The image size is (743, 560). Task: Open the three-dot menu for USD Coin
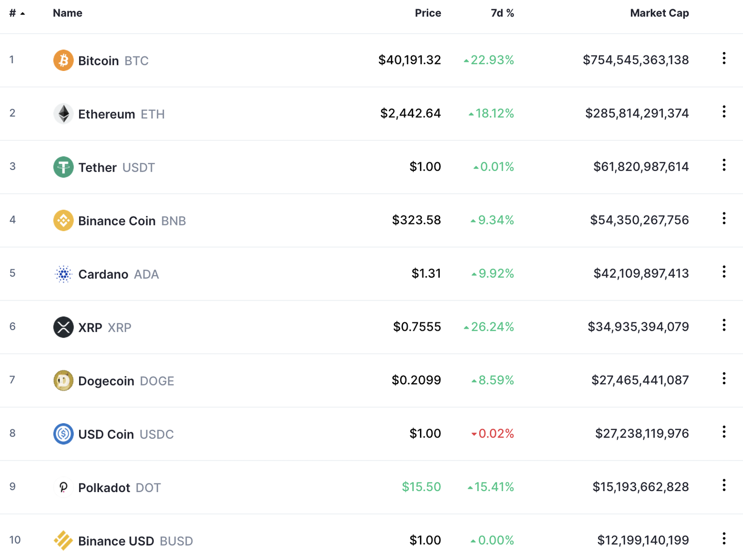coord(724,432)
